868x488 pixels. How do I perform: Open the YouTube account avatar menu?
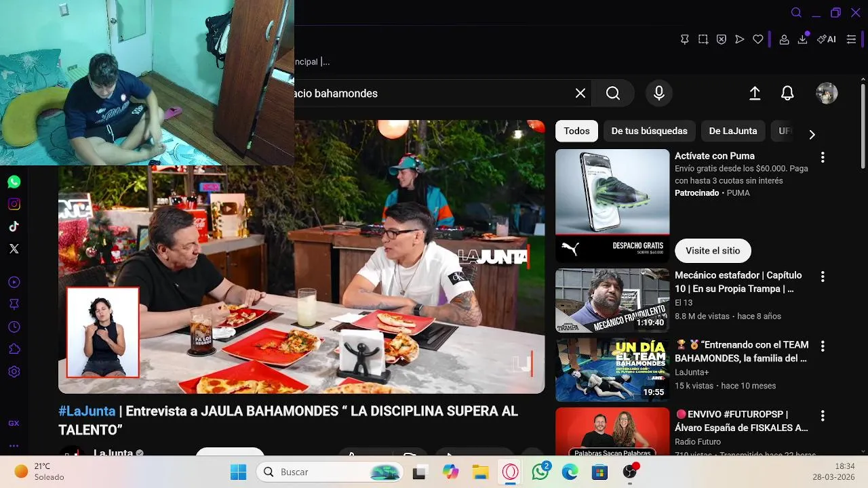point(827,94)
